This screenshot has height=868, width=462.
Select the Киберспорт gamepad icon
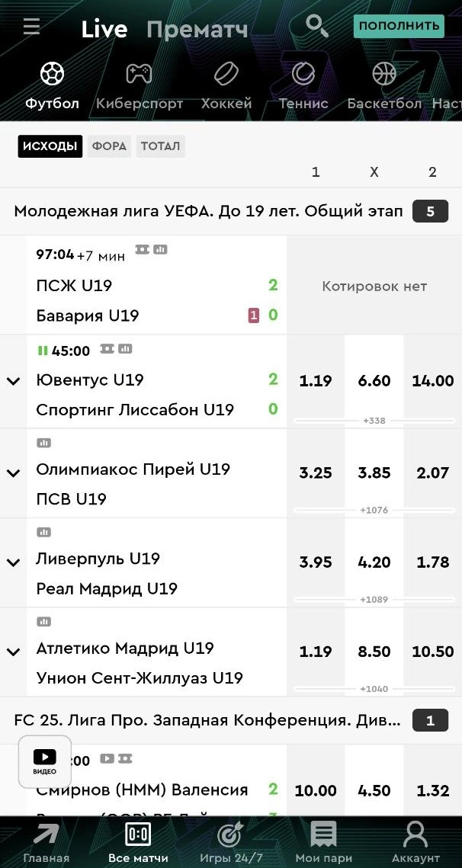pos(139,74)
